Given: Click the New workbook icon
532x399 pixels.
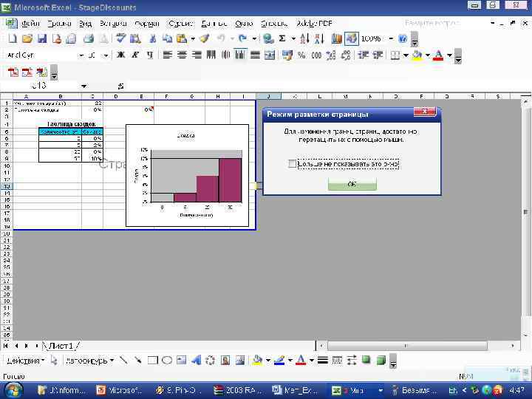Looking at the screenshot, I should pyautogui.click(x=13, y=38).
